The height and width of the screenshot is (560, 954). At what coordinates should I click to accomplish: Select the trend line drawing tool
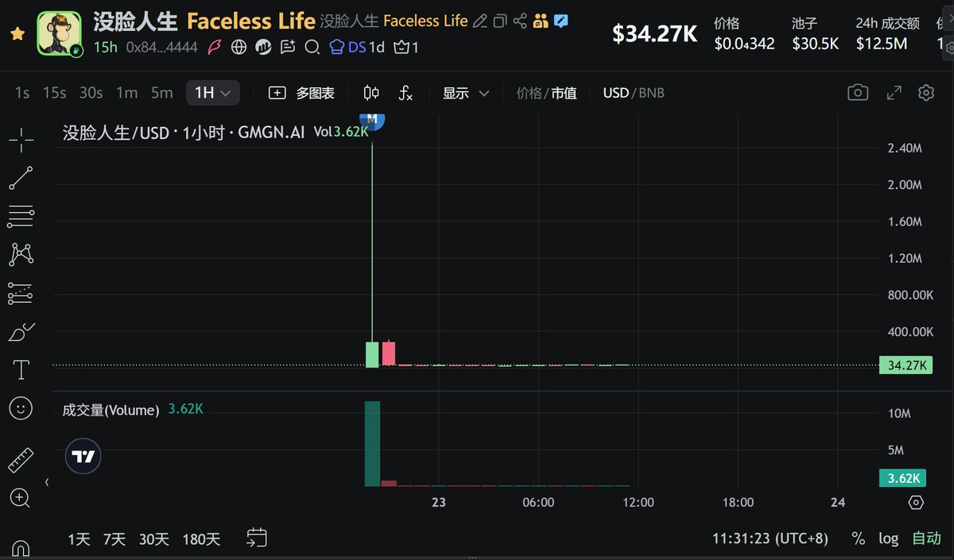coord(21,178)
